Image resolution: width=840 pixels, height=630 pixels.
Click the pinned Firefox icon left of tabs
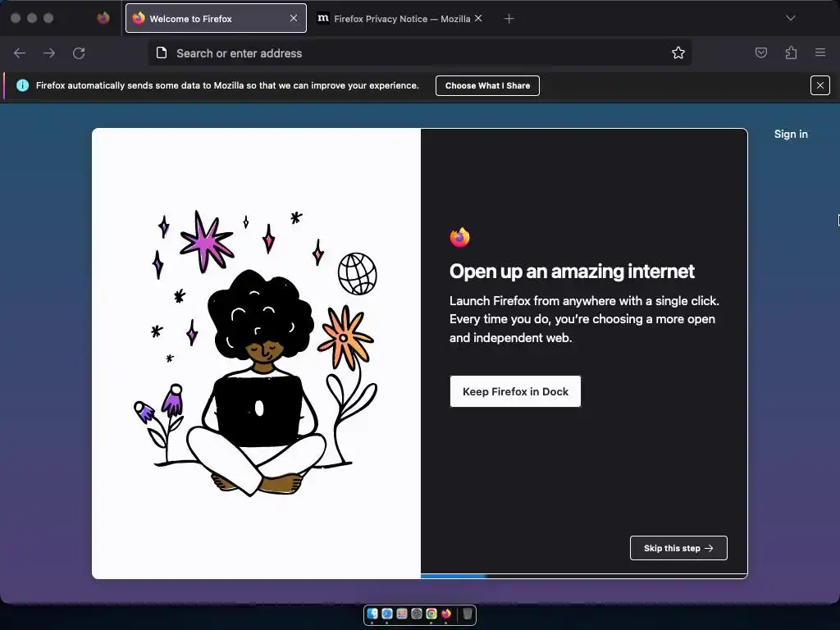pos(103,18)
